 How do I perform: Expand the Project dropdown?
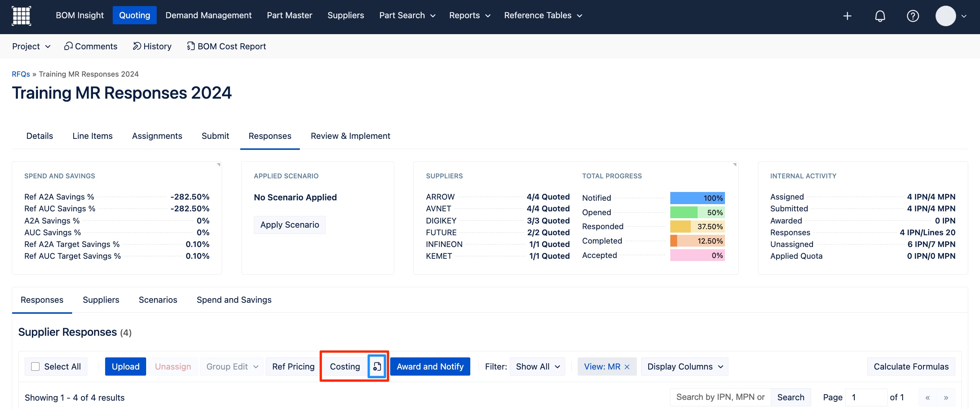click(x=31, y=46)
